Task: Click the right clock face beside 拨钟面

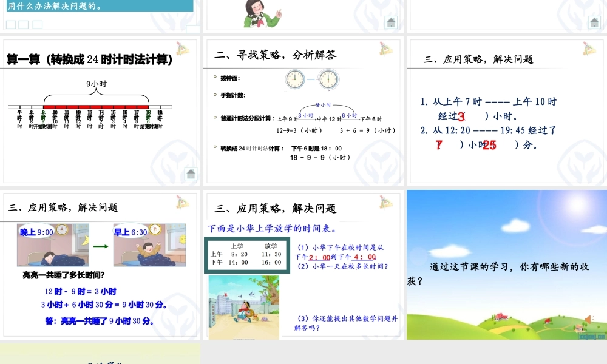Action: [x=328, y=79]
